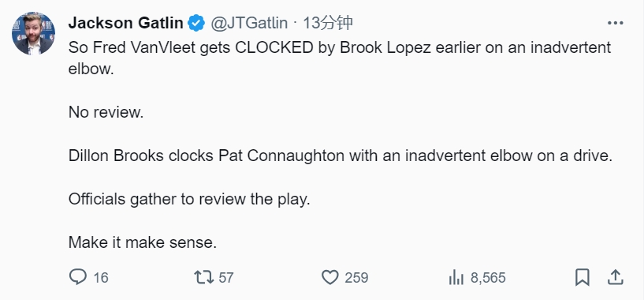This screenshot has width=644, height=300.
Task: Click the like count 259
Action: (356, 278)
